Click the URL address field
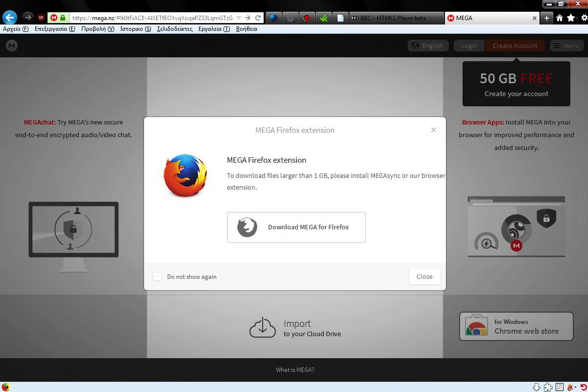 click(152, 18)
